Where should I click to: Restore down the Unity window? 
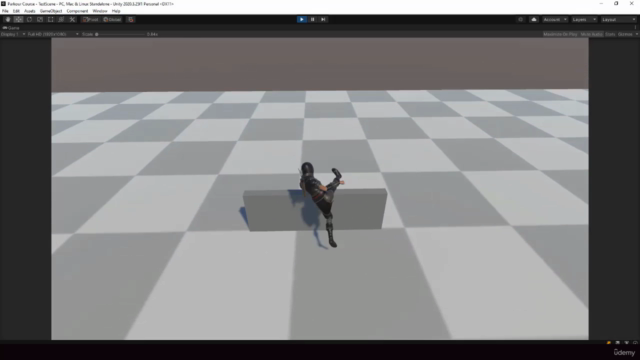click(616, 4)
